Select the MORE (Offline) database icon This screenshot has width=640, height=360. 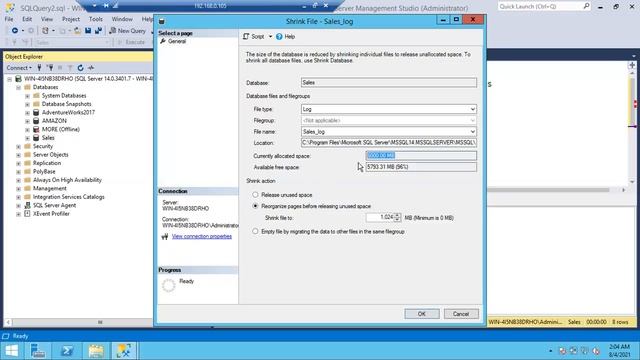(x=36, y=129)
